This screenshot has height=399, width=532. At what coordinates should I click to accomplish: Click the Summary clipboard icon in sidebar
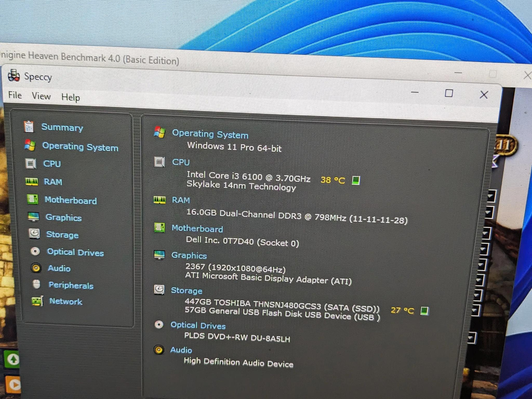tap(29, 127)
